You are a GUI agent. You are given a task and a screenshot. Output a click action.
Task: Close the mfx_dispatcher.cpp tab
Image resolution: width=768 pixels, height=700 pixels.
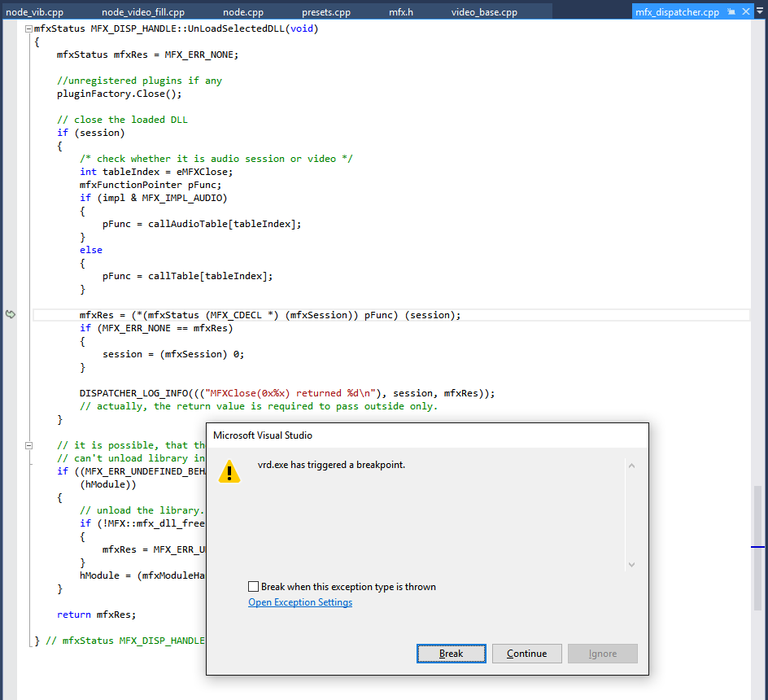pyautogui.click(x=745, y=11)
